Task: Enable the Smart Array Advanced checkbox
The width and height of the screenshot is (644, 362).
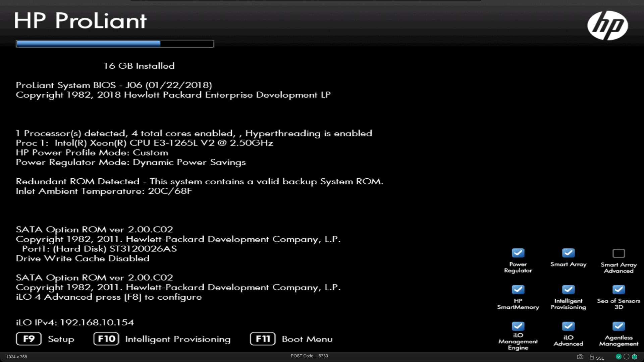Action: point(619,253)
